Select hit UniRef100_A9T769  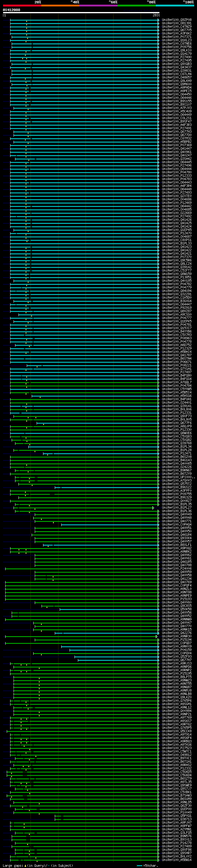click(x=177, y=718)
